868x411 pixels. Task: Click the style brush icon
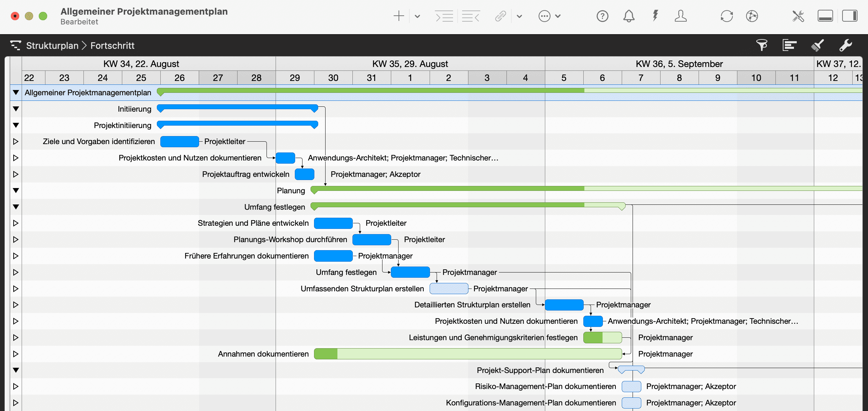[x=817, y=45]
